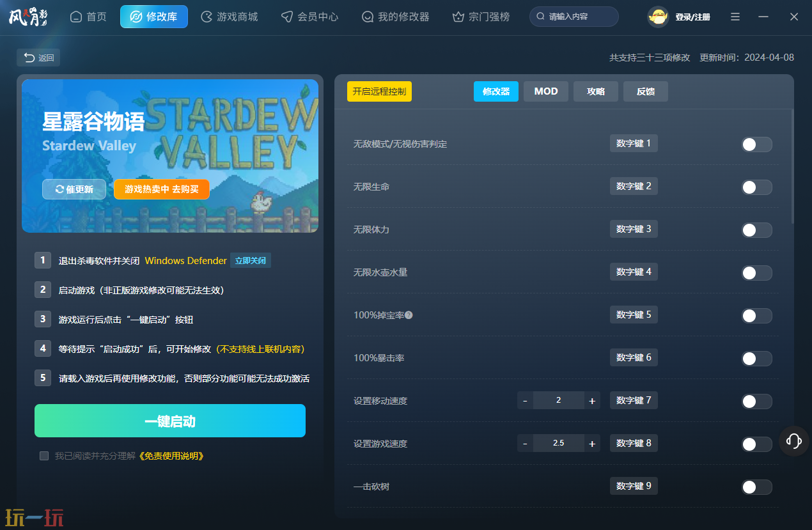Minimize the trainer window
Screen dimensions: 812x530
point(763,17)
